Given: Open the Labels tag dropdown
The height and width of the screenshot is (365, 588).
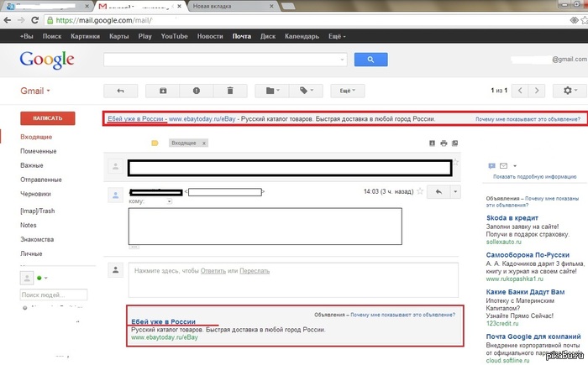Looking at the screenshot, I should click(306, 91).
